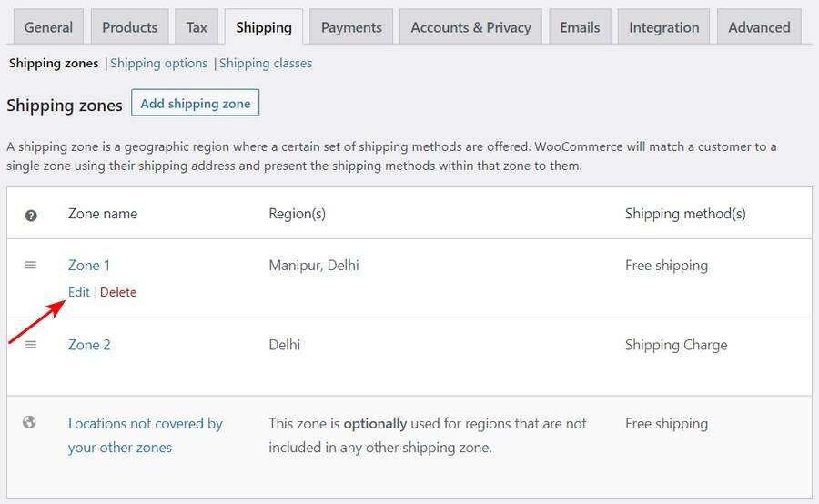Click the Zone 1 drag handle icon
Viewport: 819px width, 504px height.
pyautogui.click(x=31, y=265)
